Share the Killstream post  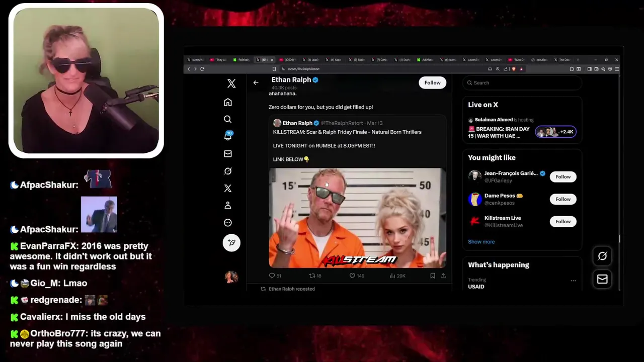click(x=443, y=276)
